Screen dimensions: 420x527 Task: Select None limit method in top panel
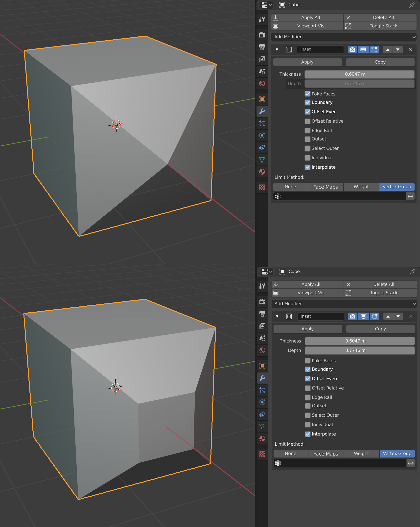[290, 187]
